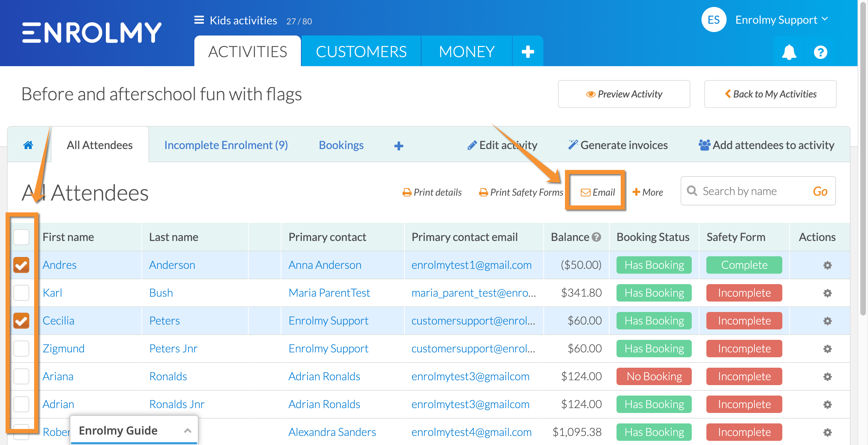
Task: Uncheck the Andres Anderson checkbox
Action: coord(21,265)
